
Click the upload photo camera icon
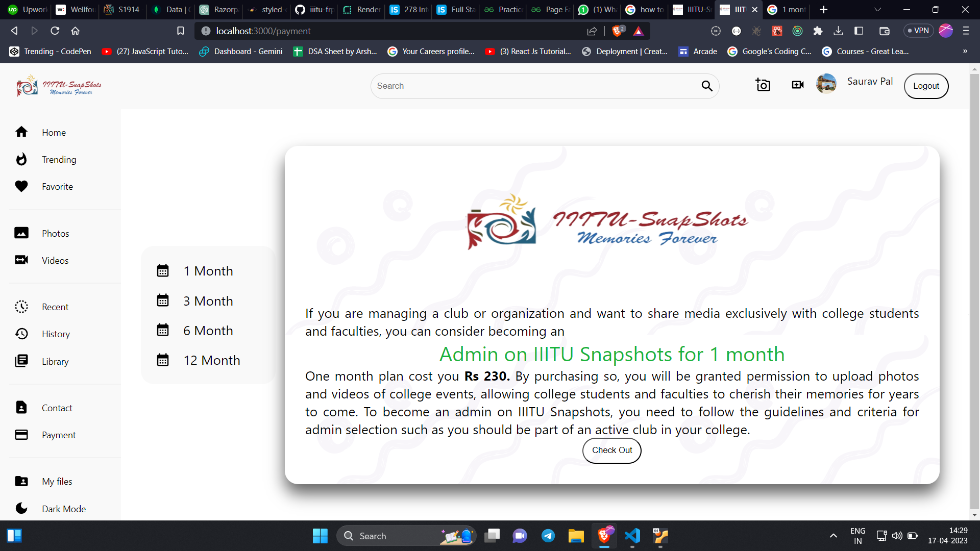[x=763, y=85]
